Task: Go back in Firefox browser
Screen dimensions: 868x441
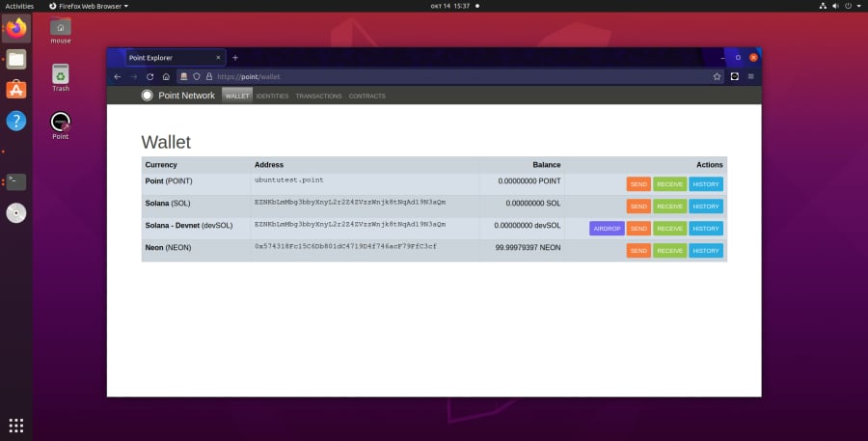Action: point(118,76)
